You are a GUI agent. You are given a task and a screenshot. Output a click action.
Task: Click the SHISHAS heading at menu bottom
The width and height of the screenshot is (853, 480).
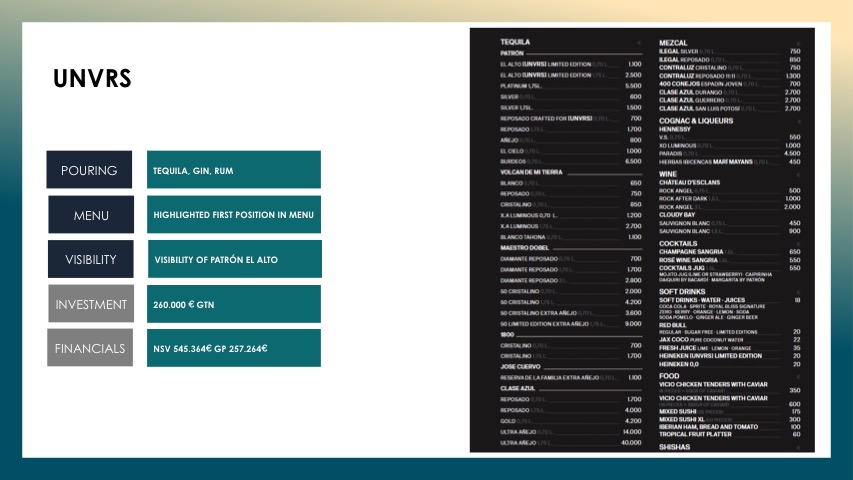[x=675, y=447]
